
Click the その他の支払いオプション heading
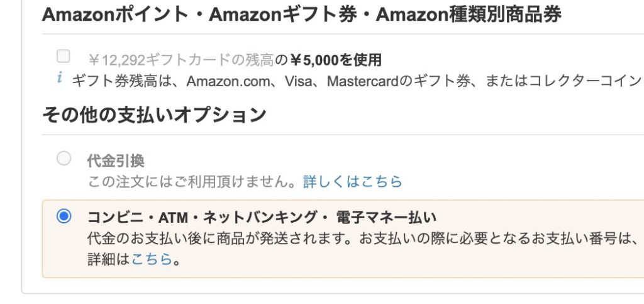155,115
